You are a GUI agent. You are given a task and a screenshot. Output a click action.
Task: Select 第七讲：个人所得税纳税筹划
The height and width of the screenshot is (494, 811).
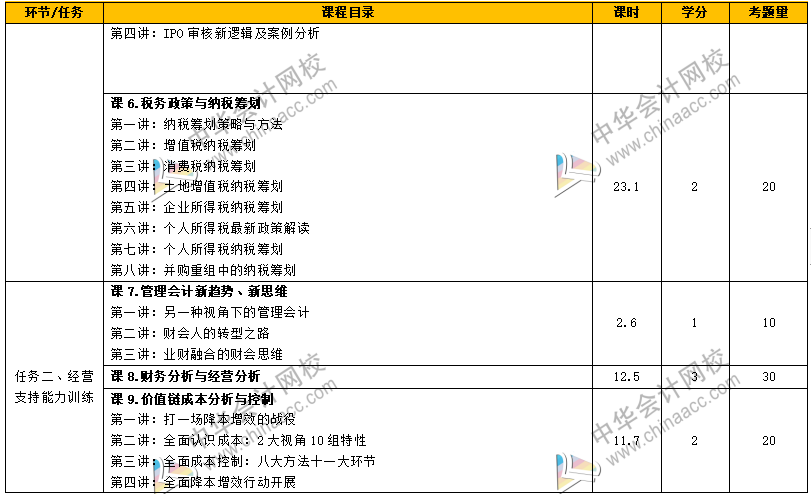coord(197,249)
